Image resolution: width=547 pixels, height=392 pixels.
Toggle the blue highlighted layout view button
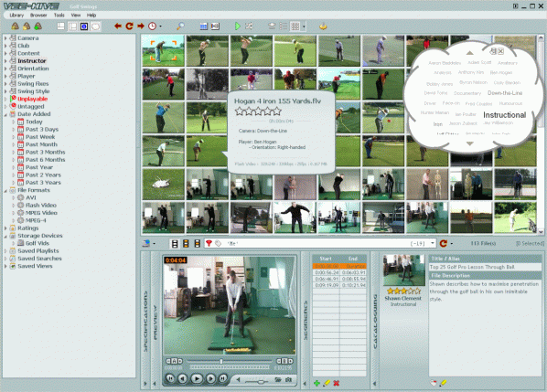tap(84, 26)
